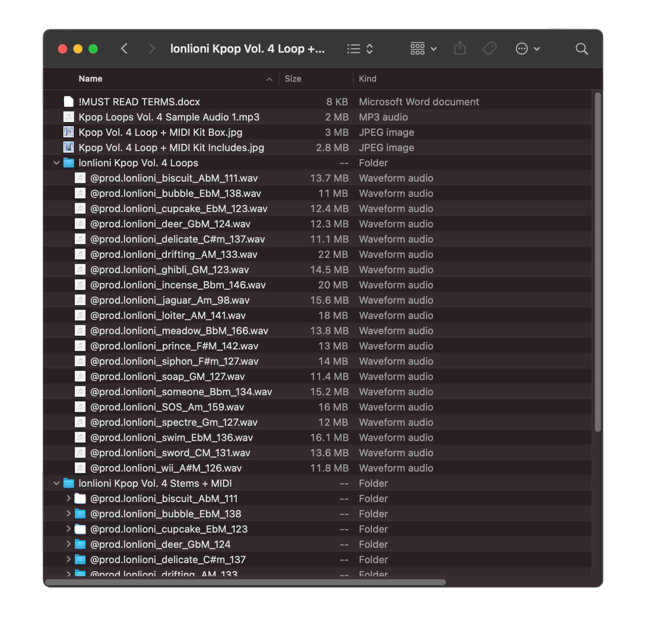Click the Edit Tags icon
The image size is (646, 644).
pyautogui.click(x=489, y=49)
